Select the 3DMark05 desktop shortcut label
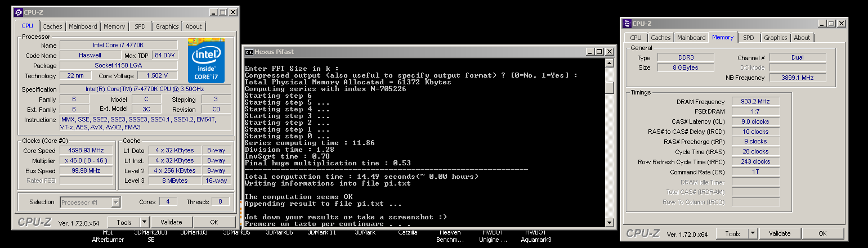 (x=236, y=232)
